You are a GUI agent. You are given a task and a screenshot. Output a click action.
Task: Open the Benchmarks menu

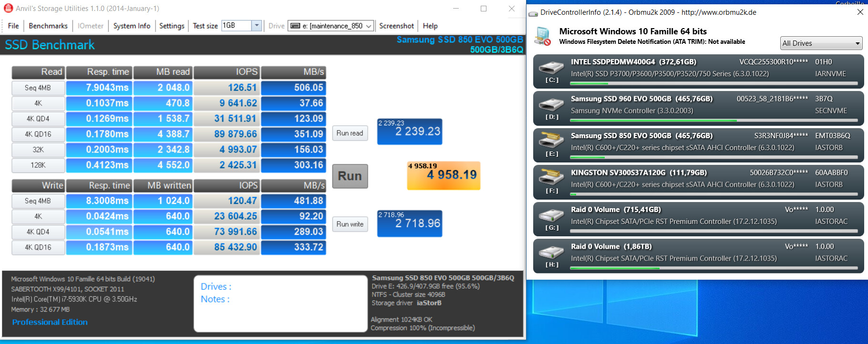[x=48, y=26]
